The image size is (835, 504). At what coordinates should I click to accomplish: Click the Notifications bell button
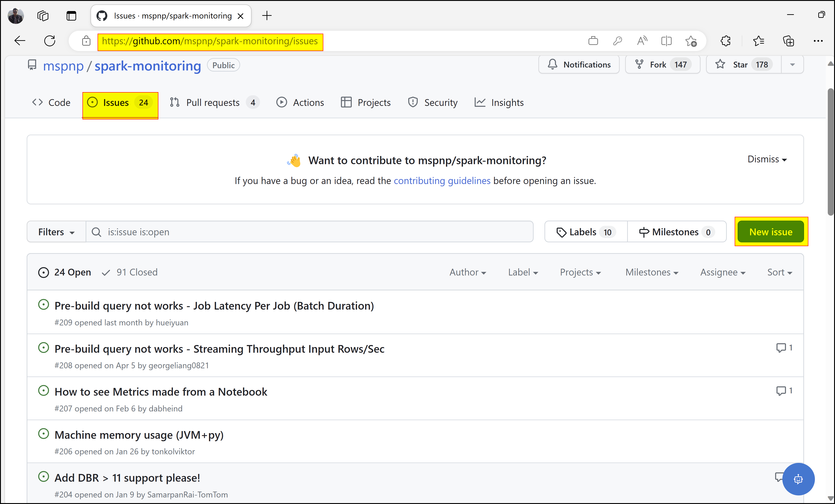click(x=579, y=64)
